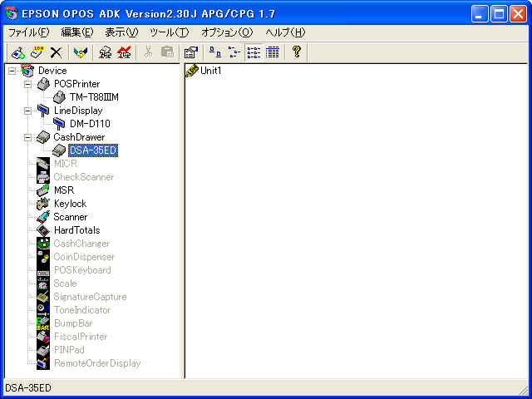Image resolution: width=532 pixels, height=399 pixels.
Task: Select greyed PINPad tree entry
Action: pos(69,350)
